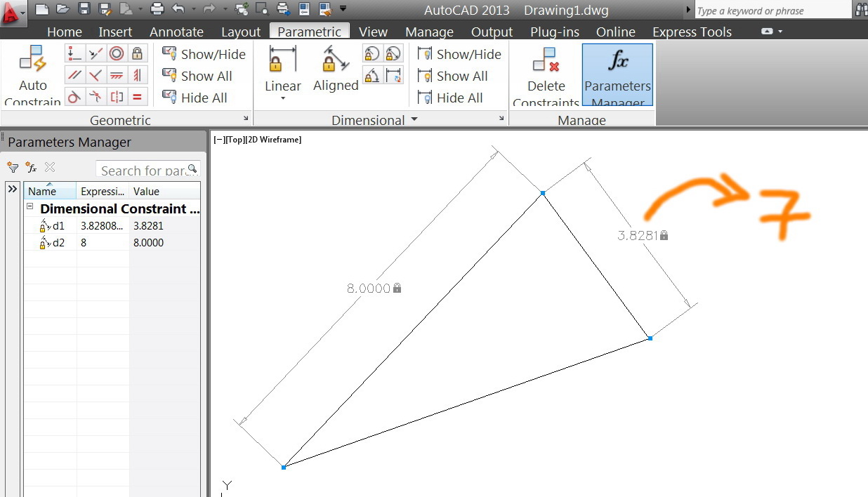Select the Coincident constraint tool

point(74,53)
